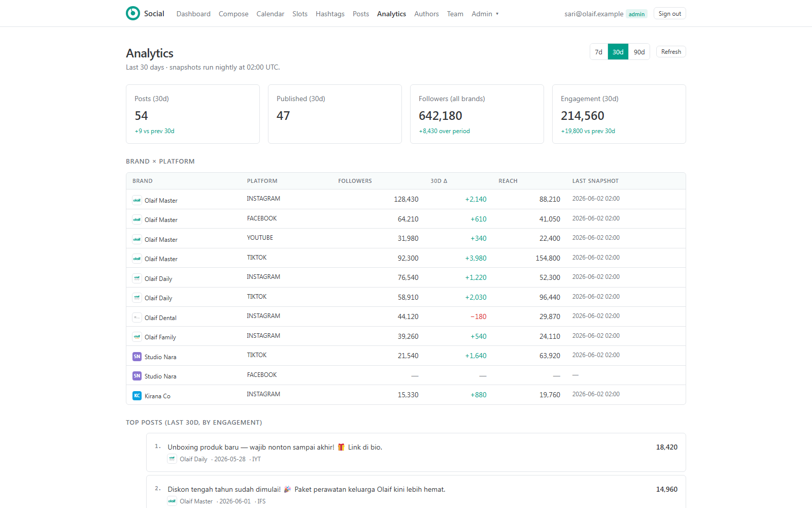The height and width of the screenshot is (508, 812).
Task: Click the -180 delta for Olaif Dental
Action: pos(478,316)
